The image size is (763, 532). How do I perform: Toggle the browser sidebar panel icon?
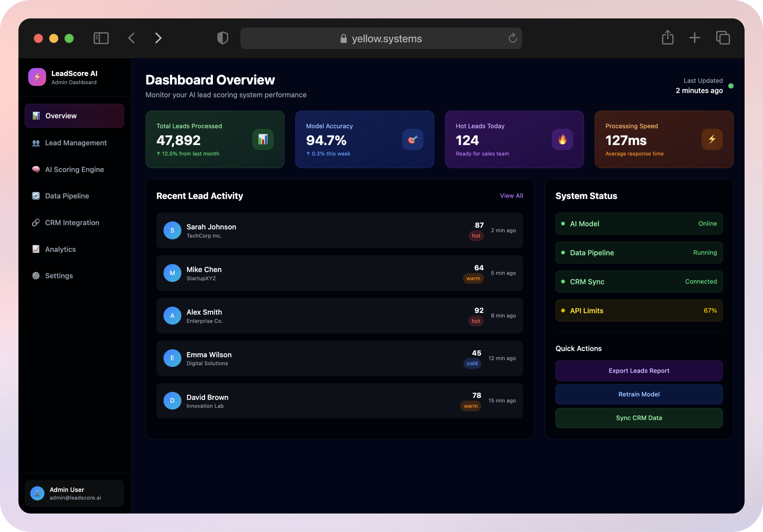click(x=101, y=38)
